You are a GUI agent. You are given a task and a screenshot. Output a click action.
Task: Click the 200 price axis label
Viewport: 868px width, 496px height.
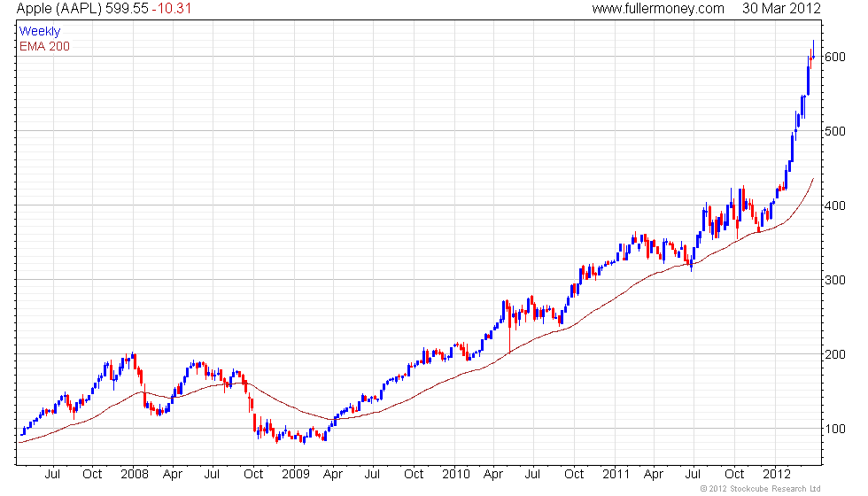click(835, 354)
